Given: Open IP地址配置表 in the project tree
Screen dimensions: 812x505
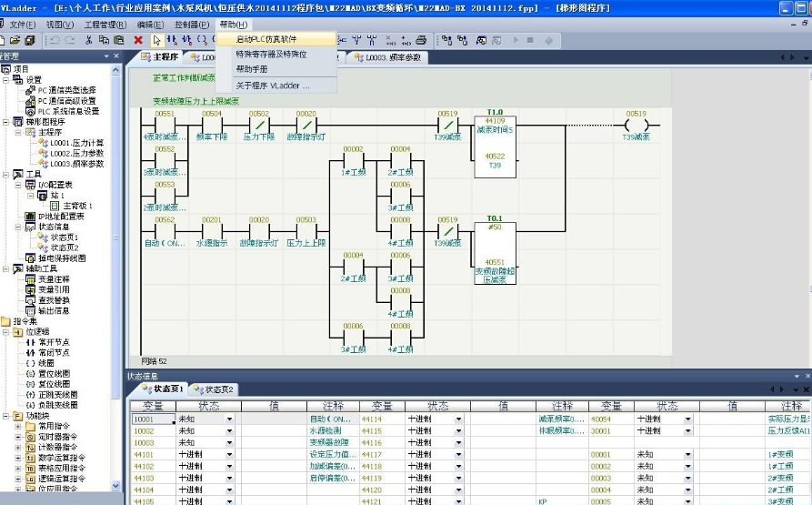Looking at the screenshot, I should [59, 217].
